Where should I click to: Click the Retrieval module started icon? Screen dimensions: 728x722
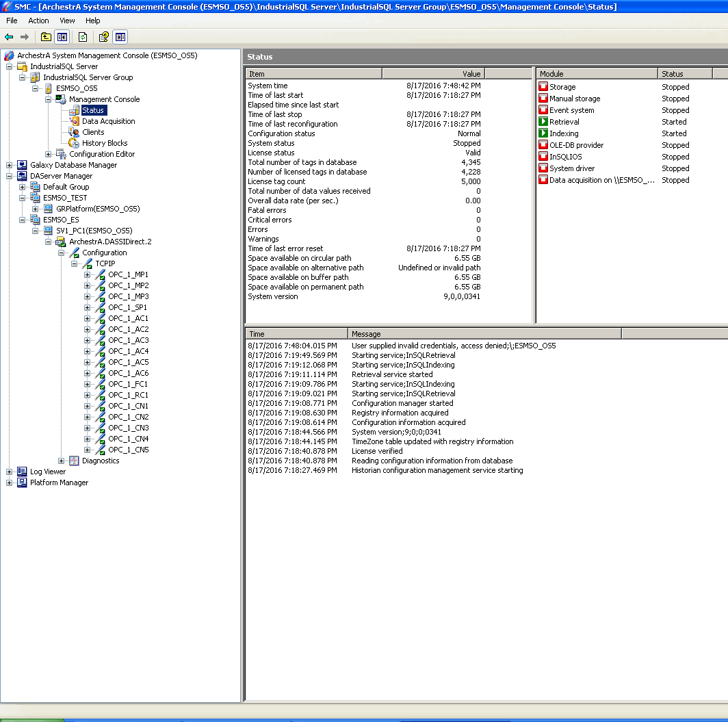tap(543, 121)
